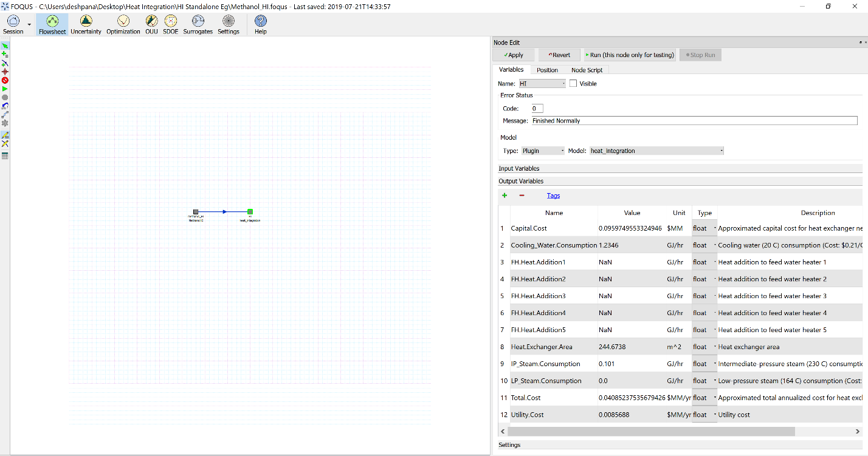The height and width of the screenshot is (456, 868).
Task: Click the delete selected item icon
Action: pyautogui.click(x=5, y=80)
